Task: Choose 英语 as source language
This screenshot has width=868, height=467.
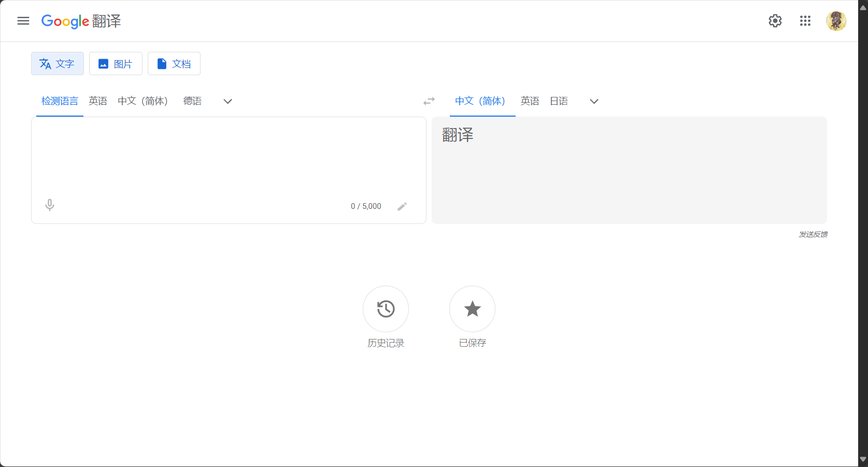Action: tap(98, 101)
